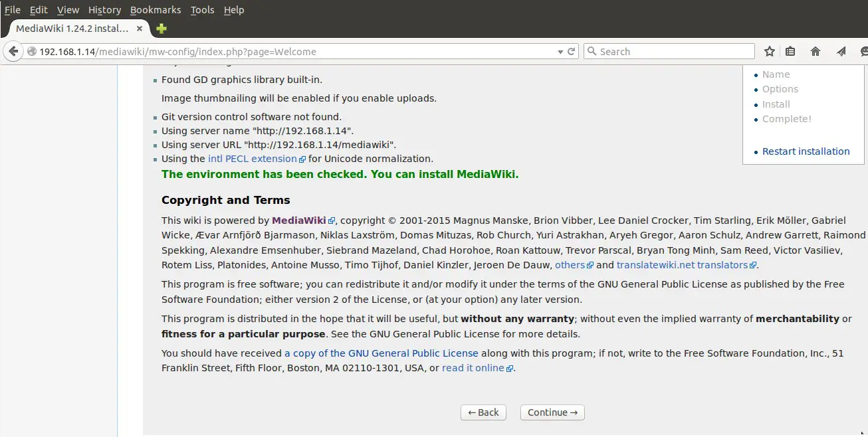Click the Continue button
The width and height of the screenshot is (868, 437).
tap(552, 412)
